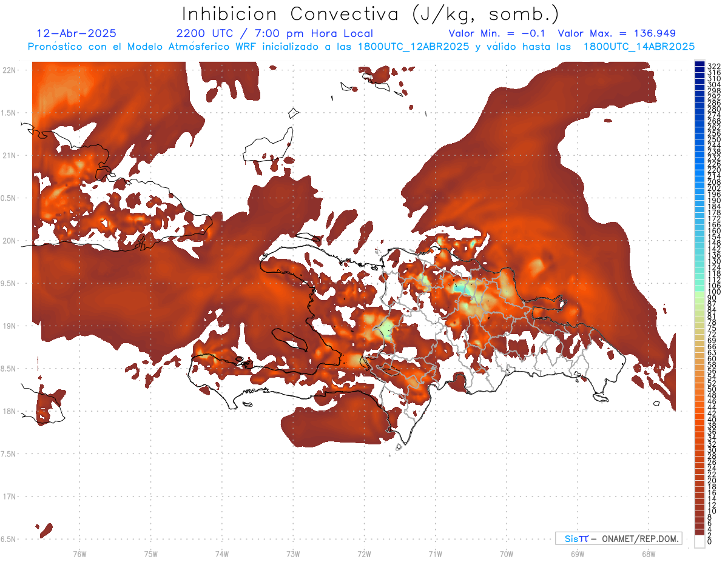Image resolution: width=728 pixels, height=562 pixels.
Task: Click the date '12-Abr-2025'
Action: point(76,33)
